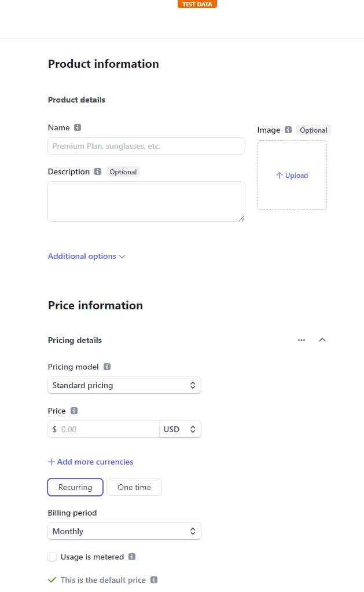The image size is (364, 592).
Task: Open the three-dot pricing details menu
Action: [x=302, y=340]
